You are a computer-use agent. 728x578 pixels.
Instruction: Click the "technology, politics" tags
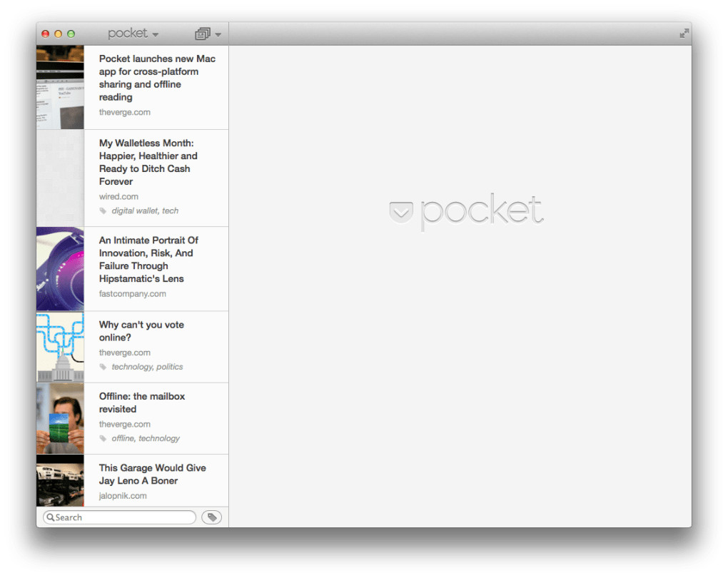click(147, 367)
